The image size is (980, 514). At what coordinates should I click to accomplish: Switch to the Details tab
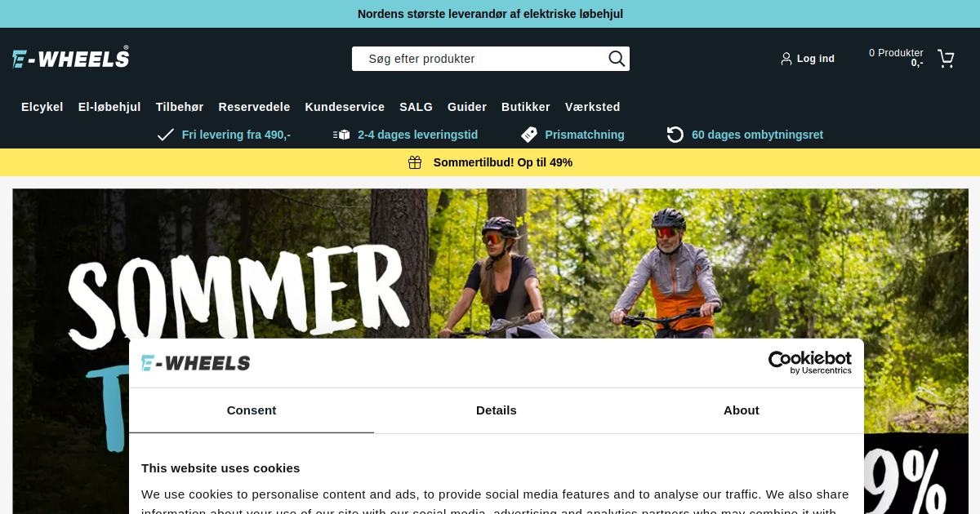pyautogui.click(x=497, y=410)
